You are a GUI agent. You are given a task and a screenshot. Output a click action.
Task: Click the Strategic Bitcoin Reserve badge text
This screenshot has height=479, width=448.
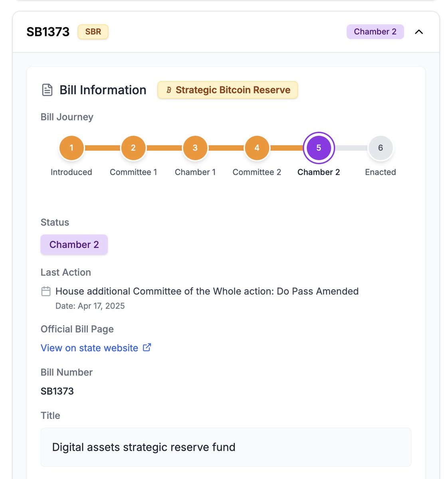tap(233, 90)
